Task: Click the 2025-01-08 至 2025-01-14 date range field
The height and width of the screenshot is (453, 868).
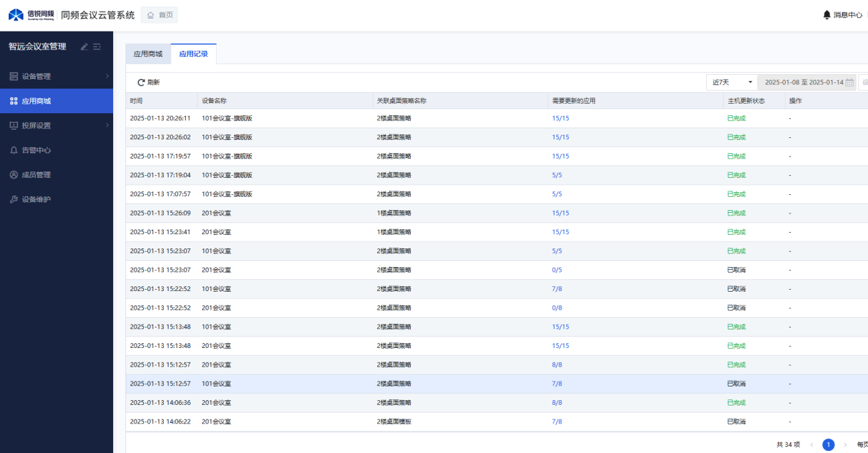Action: pos(804,82)
